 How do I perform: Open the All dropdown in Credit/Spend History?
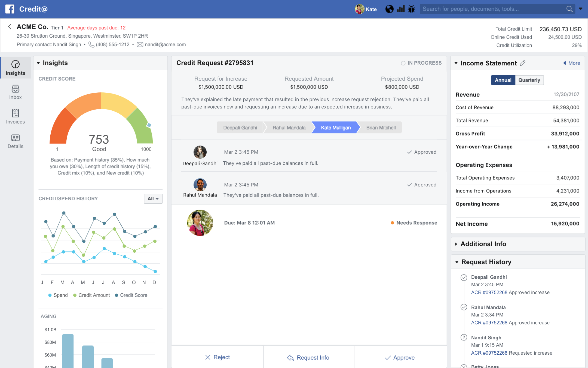(153, 199)
